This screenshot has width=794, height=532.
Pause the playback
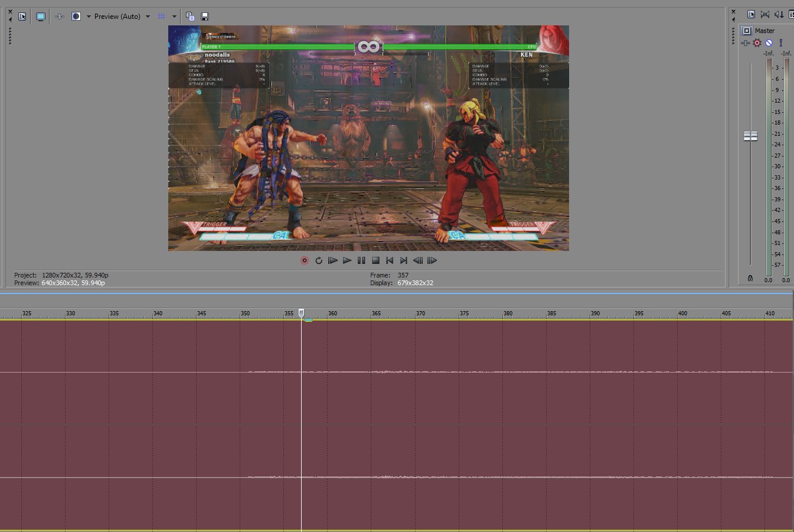[x=361, y=260]
